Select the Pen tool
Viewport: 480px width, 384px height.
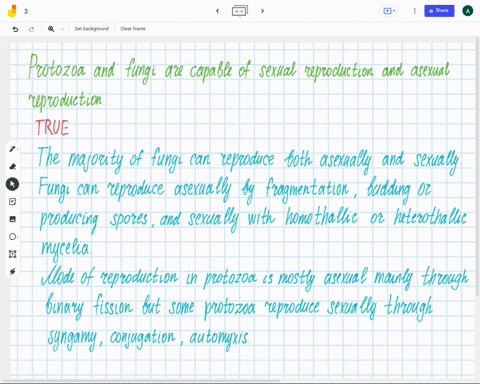click(x=13, y=149)
